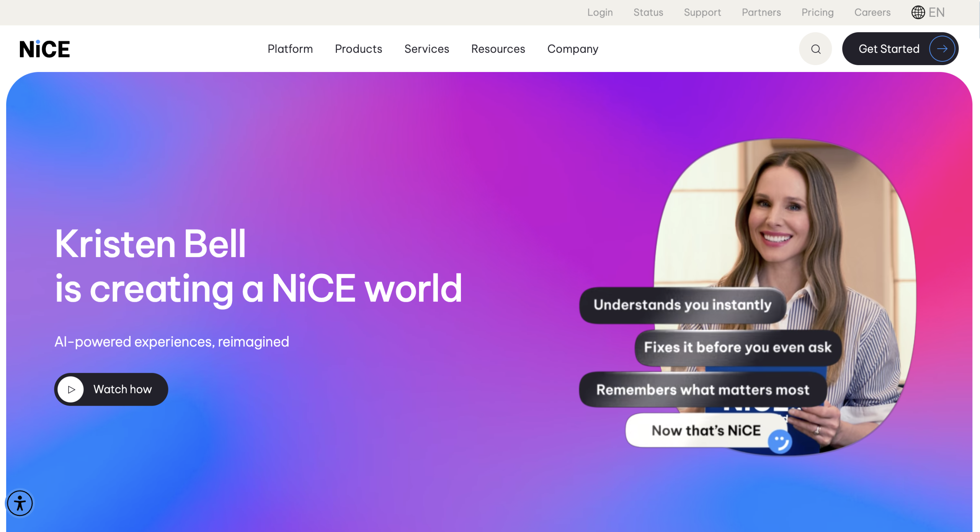Click the 'Fixes it before you even ask' bubble
The height and width of the screenshot is (532, 980).
[738, 347]
